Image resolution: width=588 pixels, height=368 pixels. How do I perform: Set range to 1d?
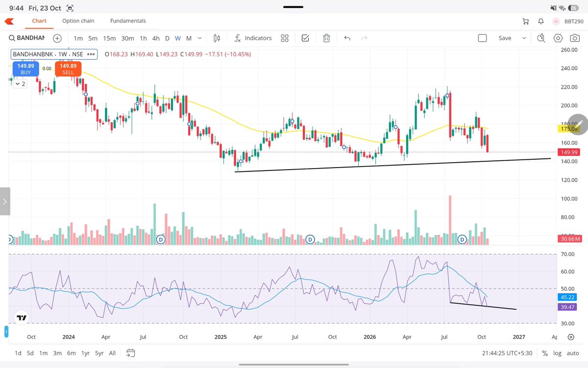click(x=18, y=353)
